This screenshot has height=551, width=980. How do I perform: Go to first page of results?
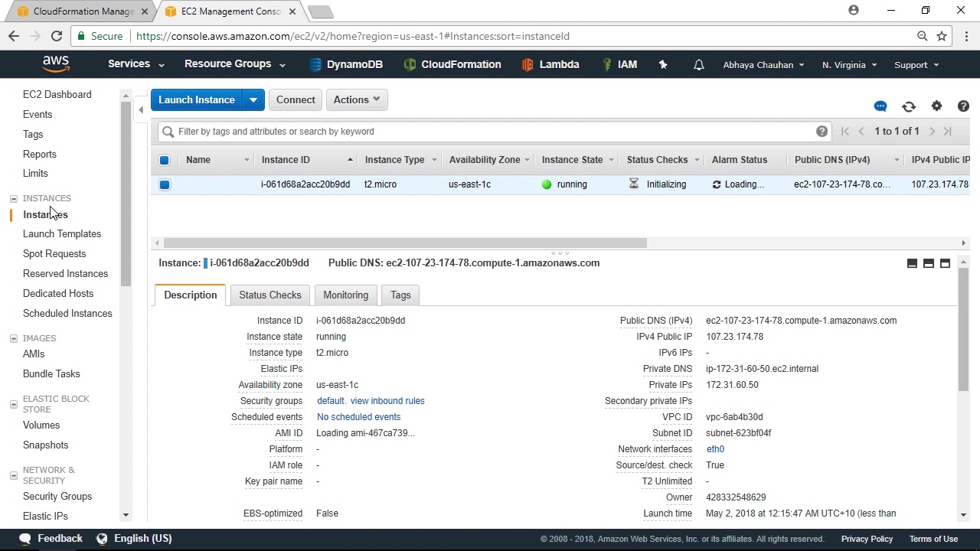click(x=845, y=132)
